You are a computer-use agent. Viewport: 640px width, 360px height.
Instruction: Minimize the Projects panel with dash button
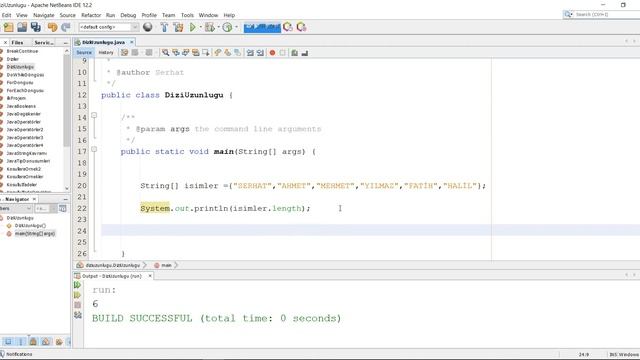(66, 42)
